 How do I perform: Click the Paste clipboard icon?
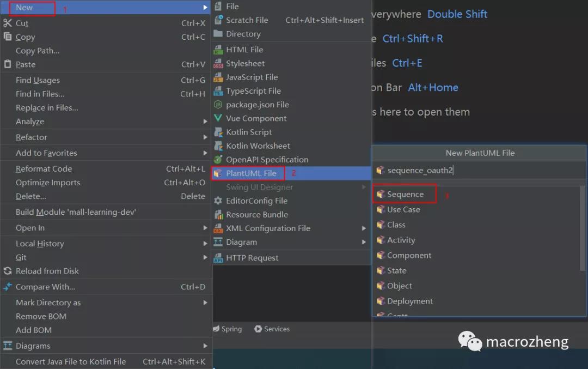tap(8, 64)
